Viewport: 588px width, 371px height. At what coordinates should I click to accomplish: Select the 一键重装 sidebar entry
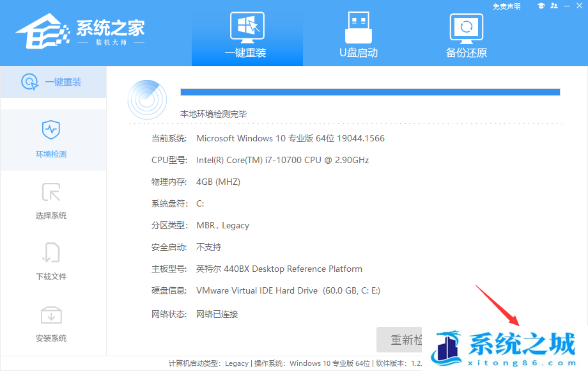coord(53,82)
